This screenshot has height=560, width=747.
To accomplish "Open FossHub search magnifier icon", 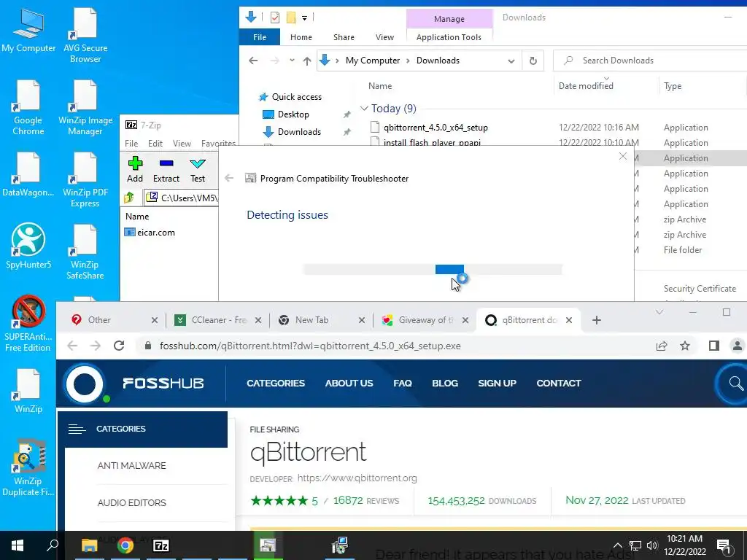I will [735, 383].
